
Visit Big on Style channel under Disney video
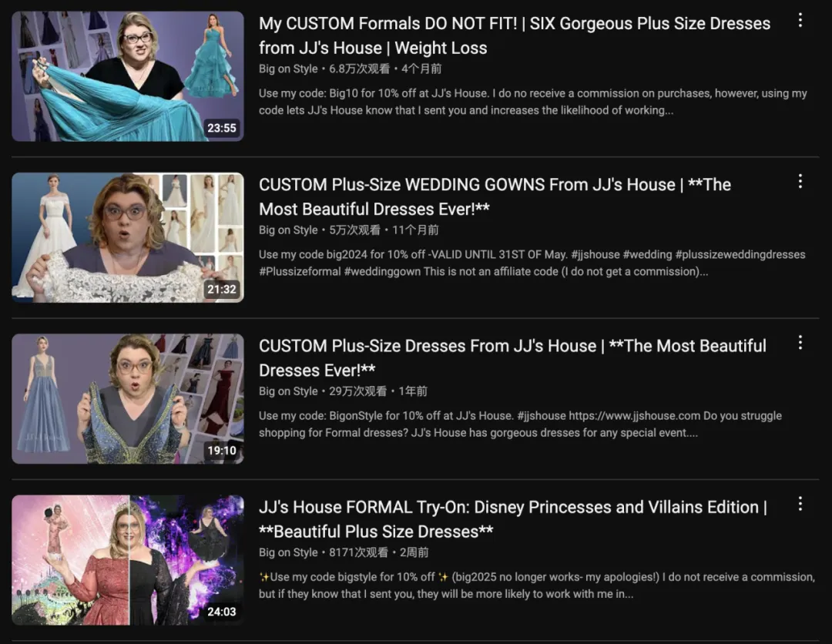(x=288, y=553)
